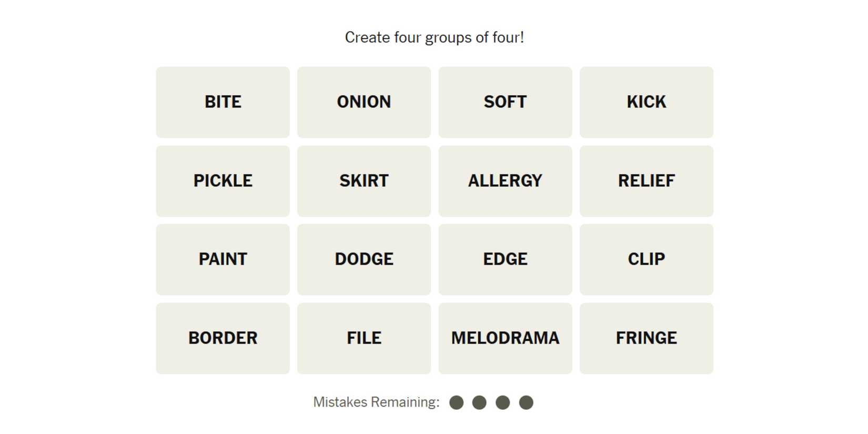
Task: Select the FILE word tile
Action: pyautogui.click(x=364, y=338)
